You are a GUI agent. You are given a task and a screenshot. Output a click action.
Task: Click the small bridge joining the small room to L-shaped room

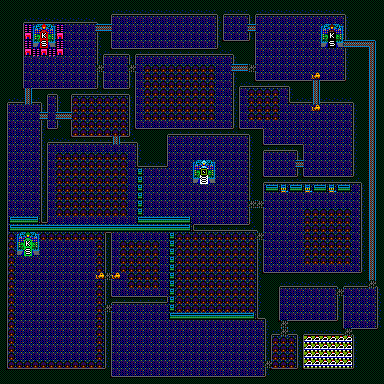pyautogui.click(x=300, y=164)
